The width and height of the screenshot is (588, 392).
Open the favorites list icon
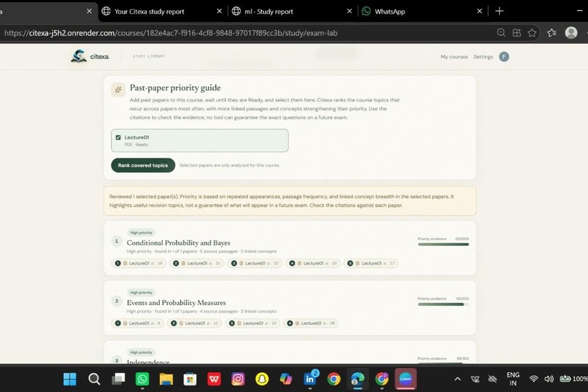552,33
